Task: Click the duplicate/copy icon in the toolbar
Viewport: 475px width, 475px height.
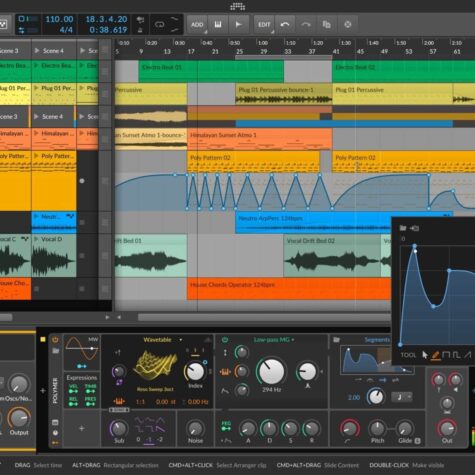Action: pyautogui.click(x=327, y=24)
